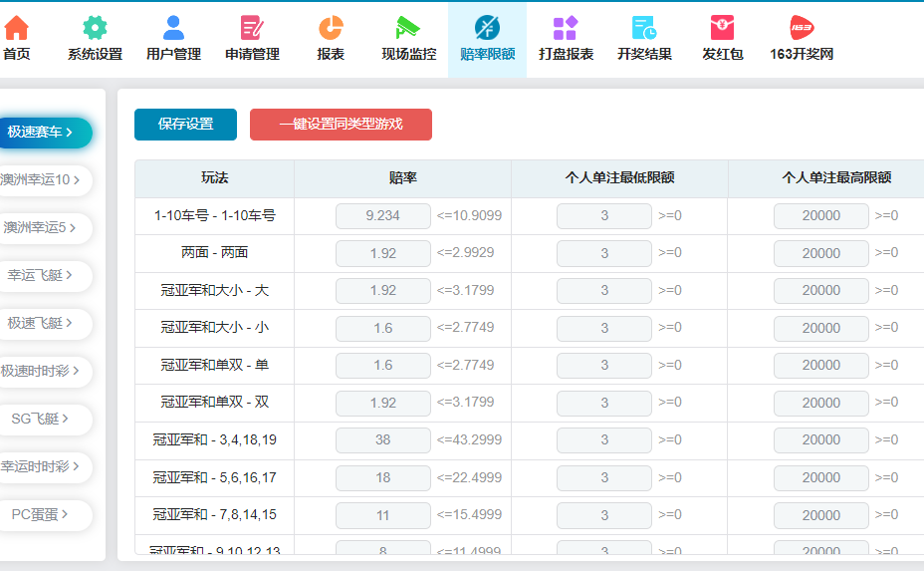
Task: Click the <=2.9929 odds limit text
Action: click(466, 252)
